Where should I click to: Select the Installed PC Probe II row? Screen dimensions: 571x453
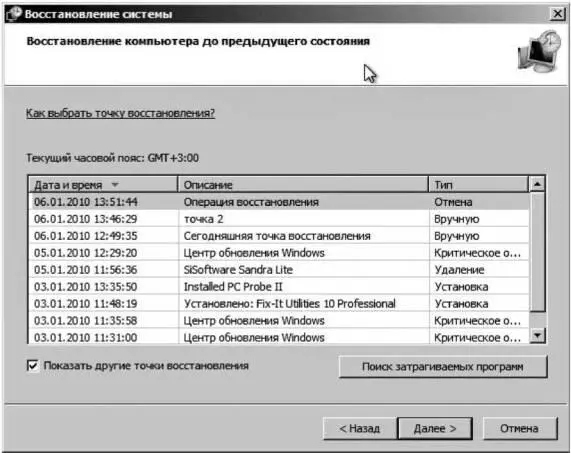279,287
